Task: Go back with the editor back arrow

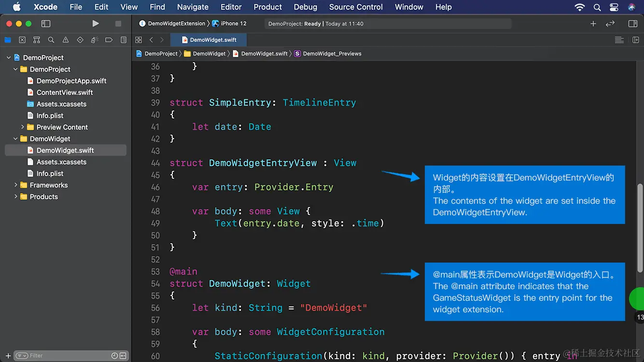Action: tap(151, 40)
